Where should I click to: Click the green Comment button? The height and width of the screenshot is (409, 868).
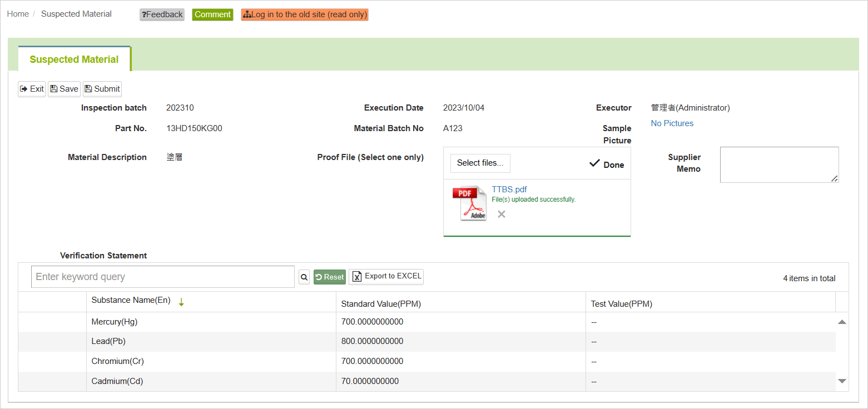(x=212, y=14)
